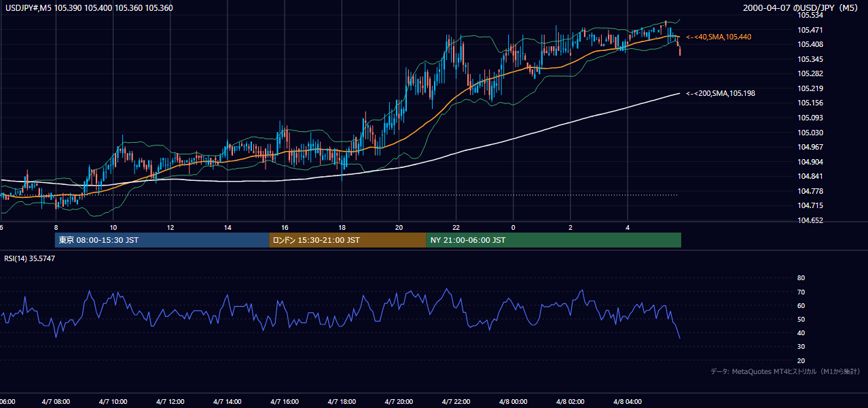Select the NY 21:00-06:00 JST session bar
This screenshot has height=408, width=868.
(x=554, y=240)
